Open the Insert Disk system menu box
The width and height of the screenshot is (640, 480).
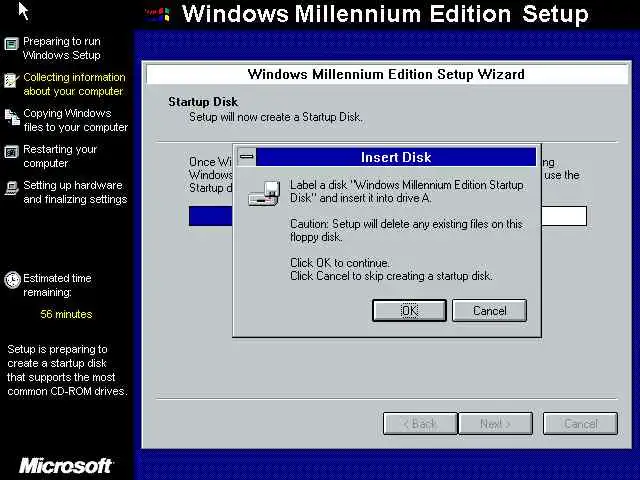click(x=247, y=157)
